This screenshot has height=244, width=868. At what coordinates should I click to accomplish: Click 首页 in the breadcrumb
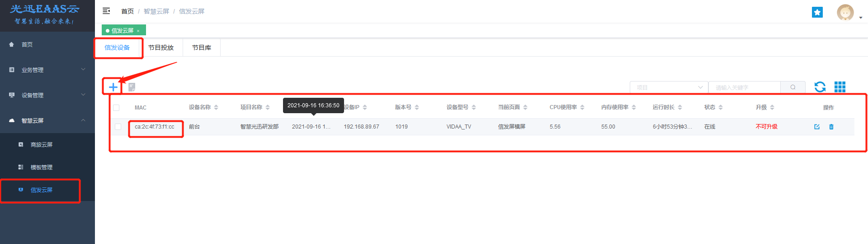[x=127, y=11]
